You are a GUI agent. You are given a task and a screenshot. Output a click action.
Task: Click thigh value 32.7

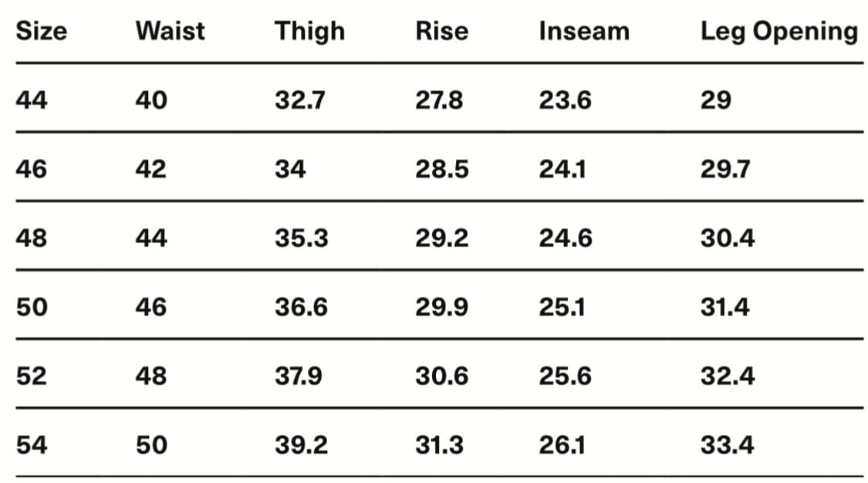tap(300, 100)
